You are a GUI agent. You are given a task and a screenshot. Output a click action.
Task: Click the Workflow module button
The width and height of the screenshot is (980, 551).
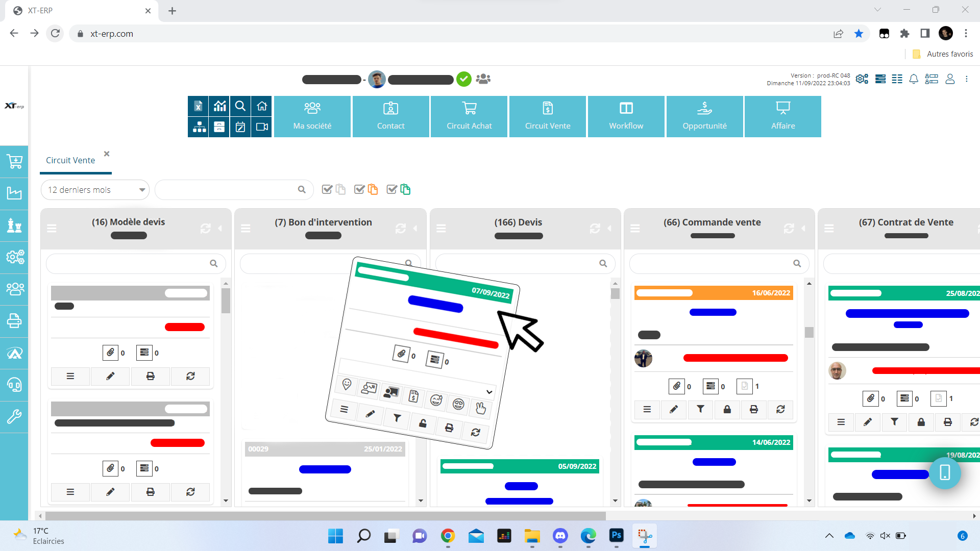pyautogui.click(x=626, y=116)
